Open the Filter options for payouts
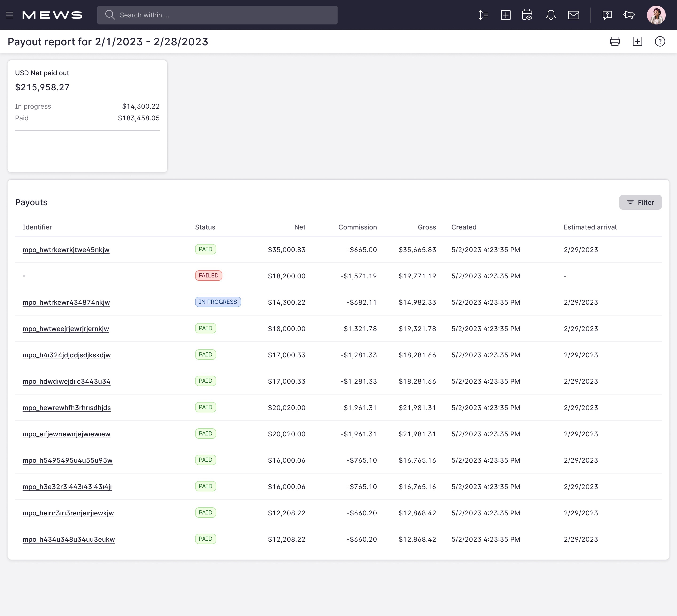The width and height of the screenshot is (677, 616). (x=640, y=202)
